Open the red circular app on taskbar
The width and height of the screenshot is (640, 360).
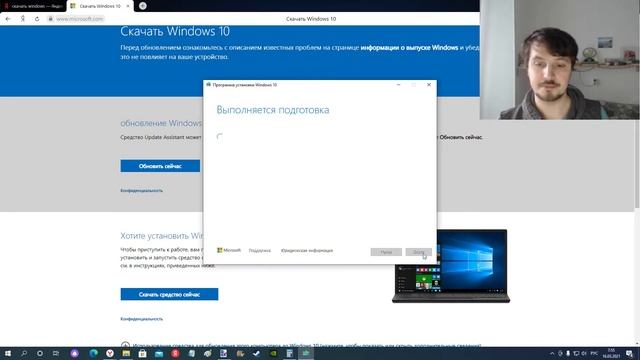tap(175, 353)
